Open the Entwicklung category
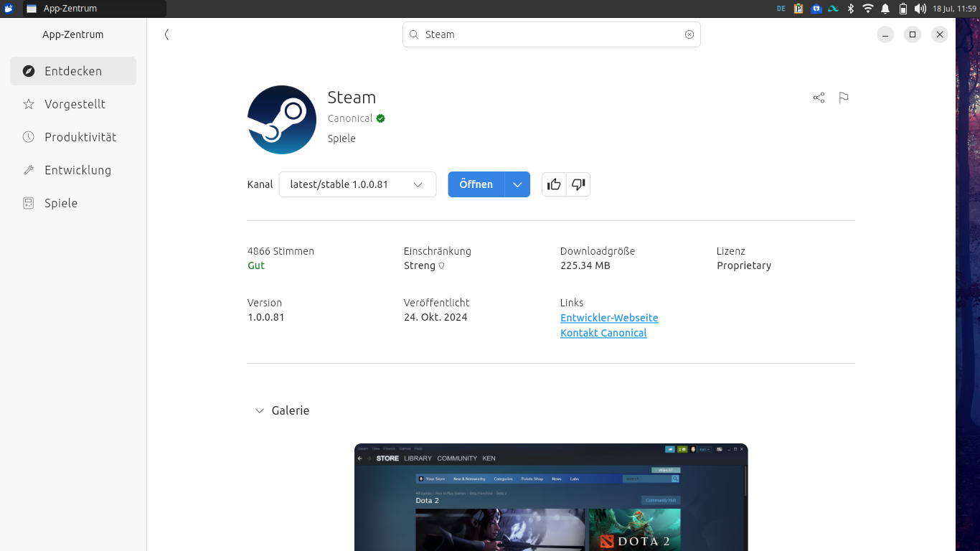 pyautogui.click(x=73, y=170)
